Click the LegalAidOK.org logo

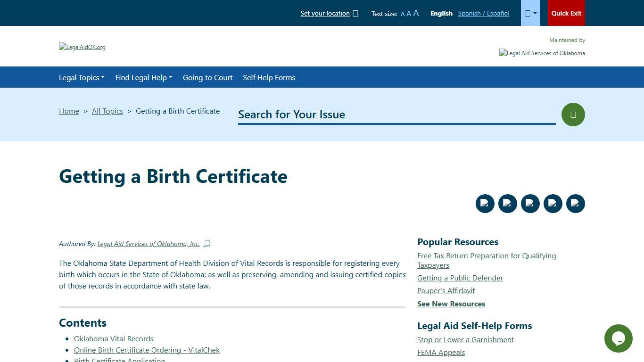coord(82,47)
